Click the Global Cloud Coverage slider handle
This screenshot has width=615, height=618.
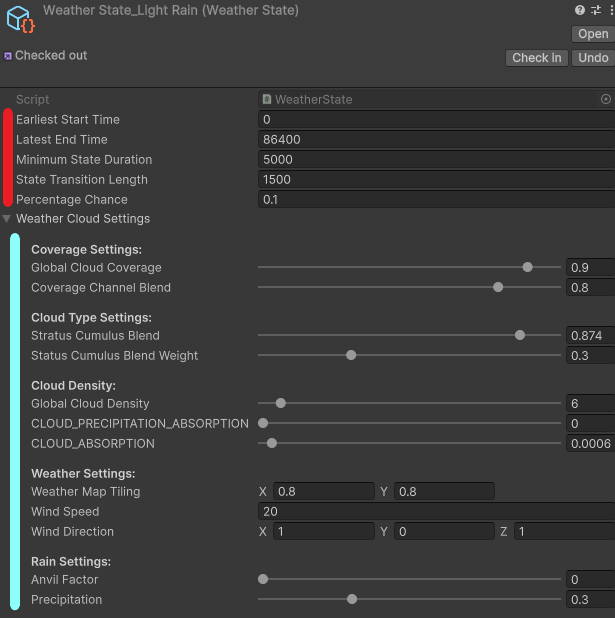(x=527, y=267)
